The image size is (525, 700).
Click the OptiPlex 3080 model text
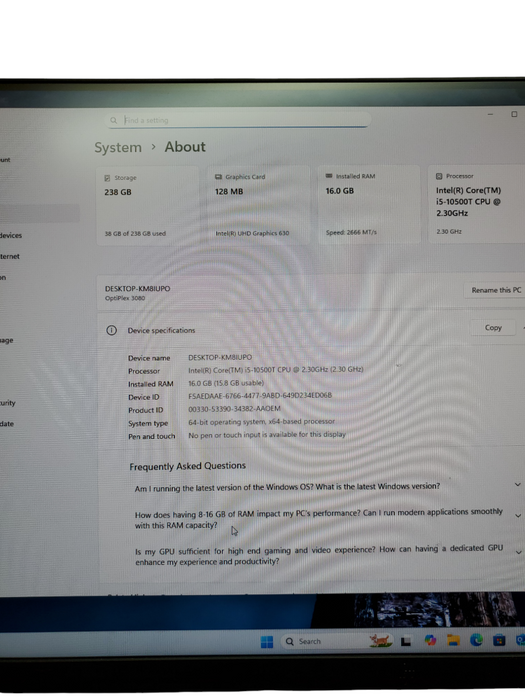pos(125,298)
